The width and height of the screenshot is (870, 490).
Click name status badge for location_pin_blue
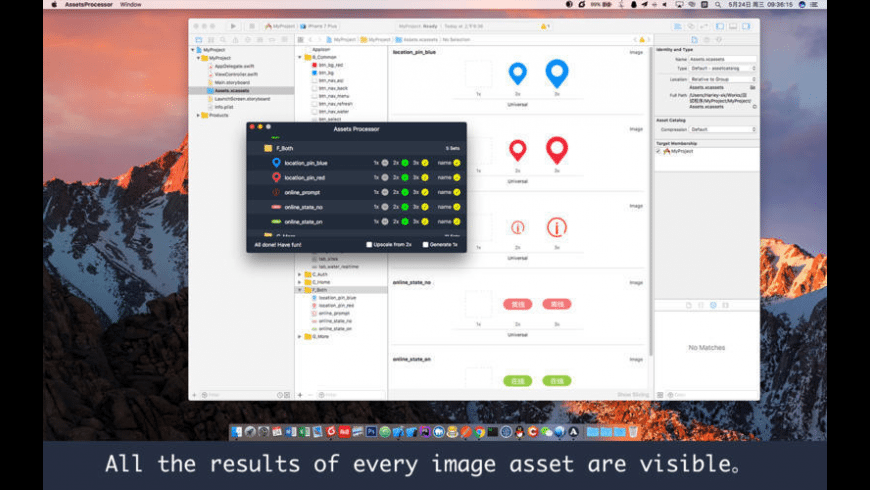pyautogui.click(x=457, y=163)
